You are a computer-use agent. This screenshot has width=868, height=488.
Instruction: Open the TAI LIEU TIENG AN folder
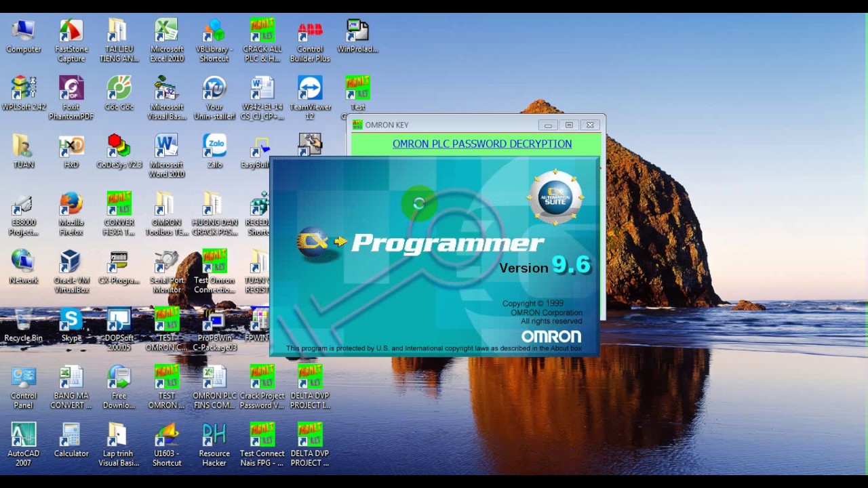pyautogui.click(x=119, y=41)
